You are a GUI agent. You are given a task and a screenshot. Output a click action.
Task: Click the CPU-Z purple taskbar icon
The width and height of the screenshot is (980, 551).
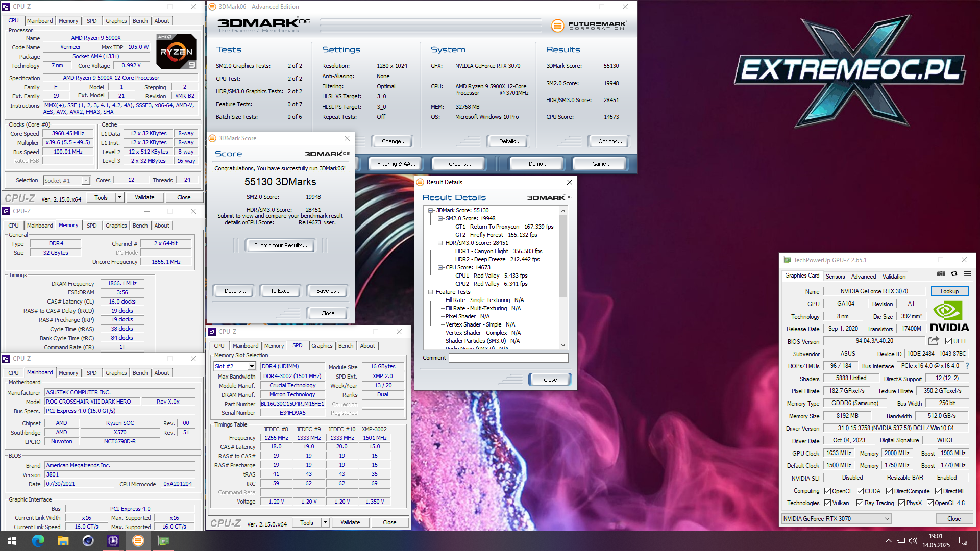pyautogui.click(x=113, y=541)
